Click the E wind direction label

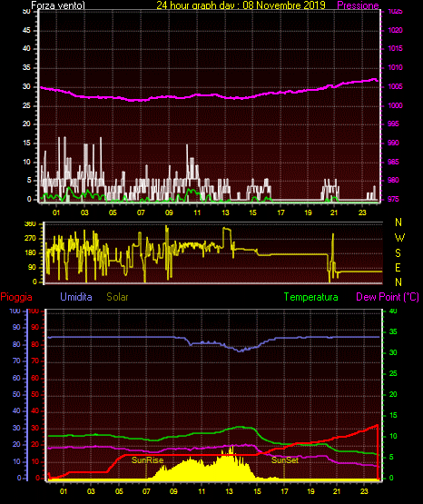398,268
